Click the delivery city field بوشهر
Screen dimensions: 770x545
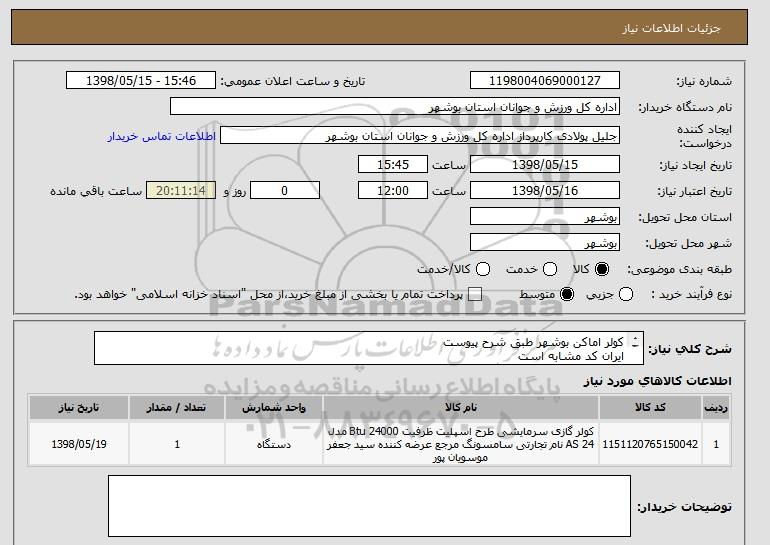pos(545,243)
